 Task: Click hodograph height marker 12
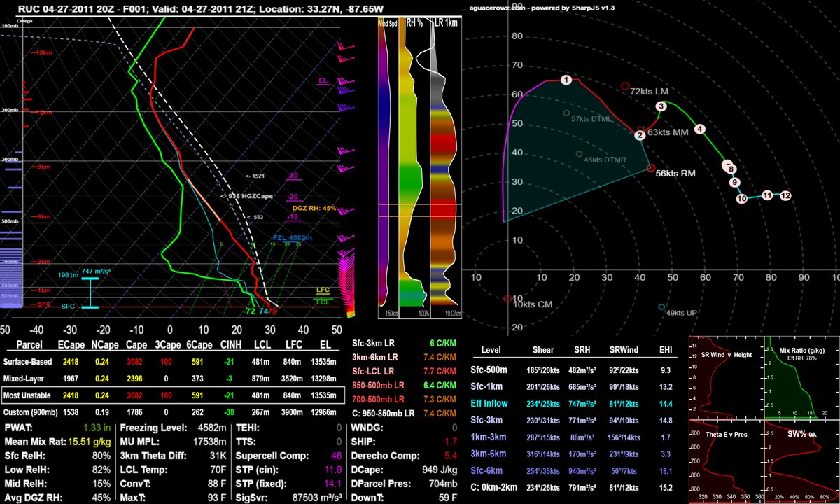[785, 195]
